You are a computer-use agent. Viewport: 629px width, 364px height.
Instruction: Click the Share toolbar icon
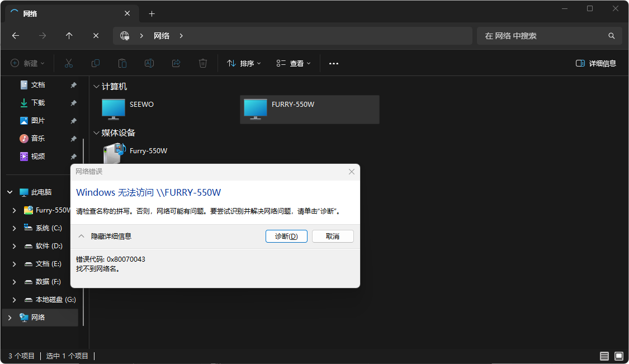tap(176, 63)
